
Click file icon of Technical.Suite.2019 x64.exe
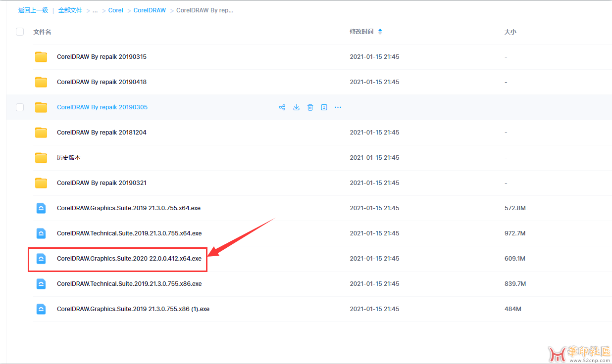(x=41, y=233)
